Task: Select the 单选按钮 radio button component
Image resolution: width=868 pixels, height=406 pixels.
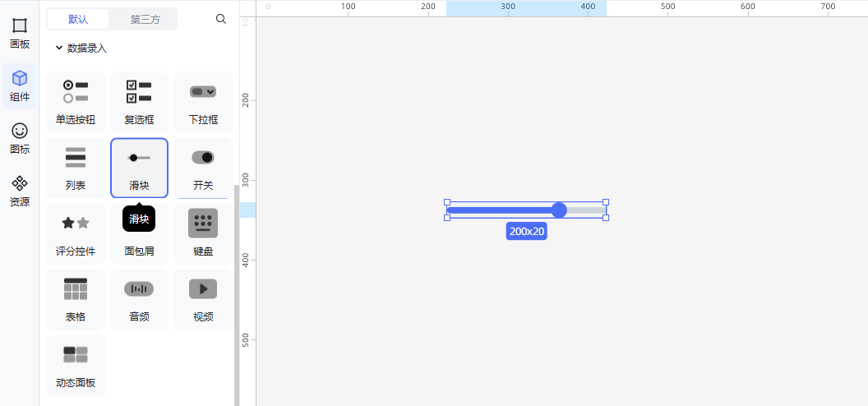Action: click(76, 102)
